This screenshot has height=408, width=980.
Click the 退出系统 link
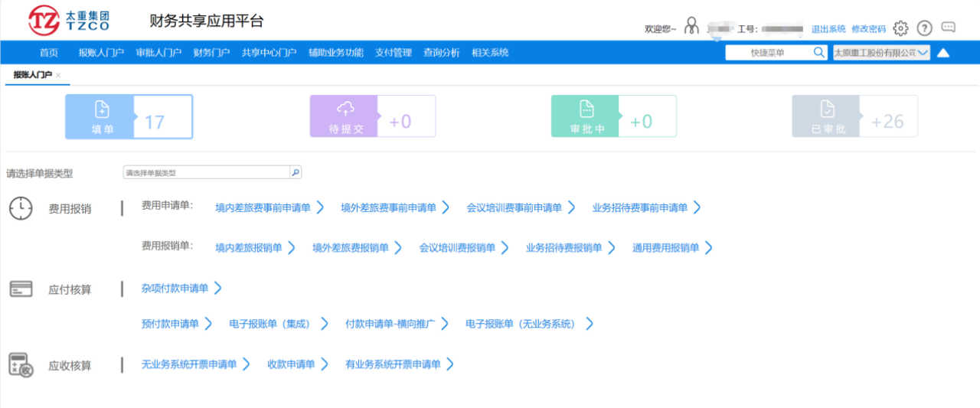pyautogui.click(x=828, y=29)
